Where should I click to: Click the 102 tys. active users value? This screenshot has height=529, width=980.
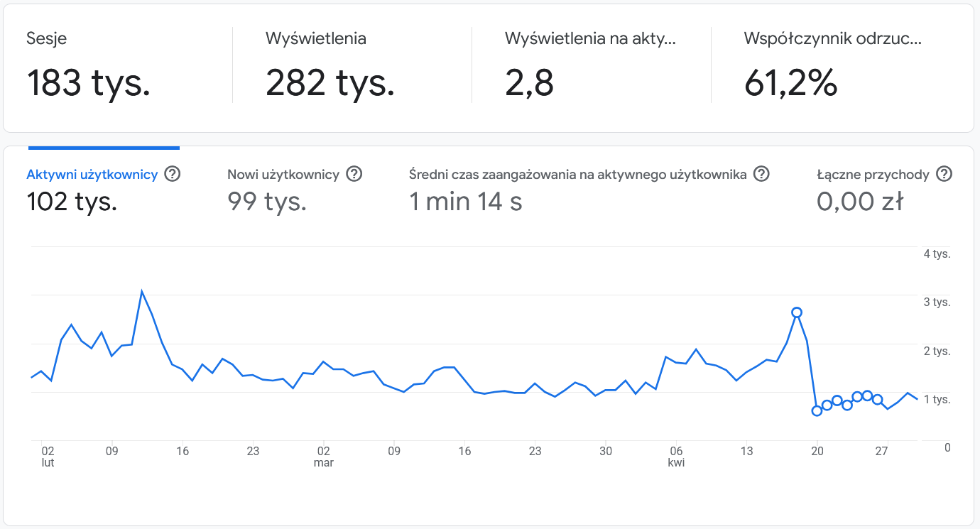72,202
